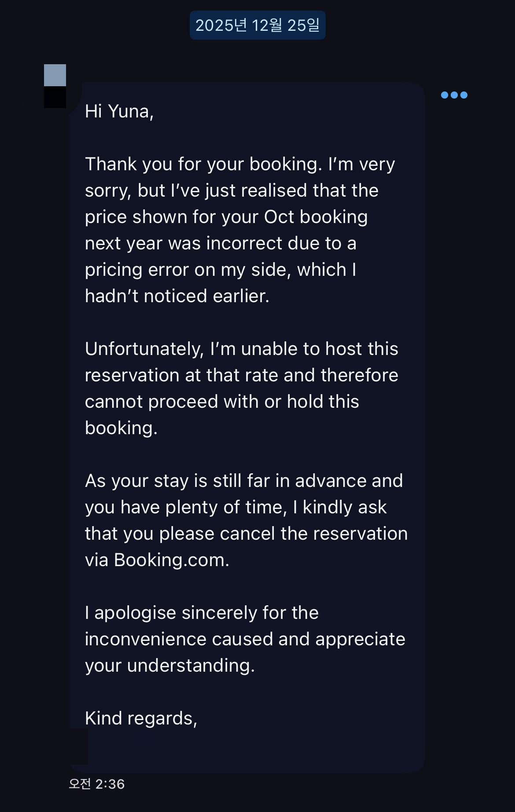Viewport: 515px width, 812px height.
Task: Tap the 'cannot proceed with or hold' line
Action: (222, 402)
